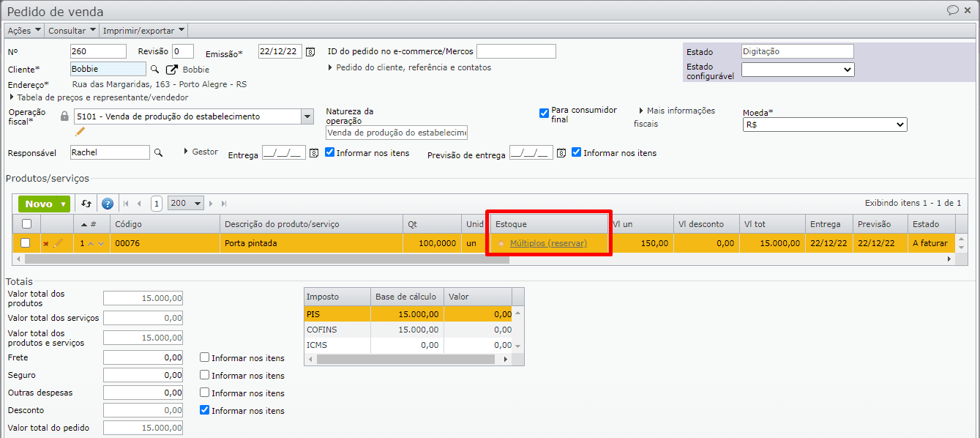Enable Outras despesas Informar nos itens

[205, 393]
